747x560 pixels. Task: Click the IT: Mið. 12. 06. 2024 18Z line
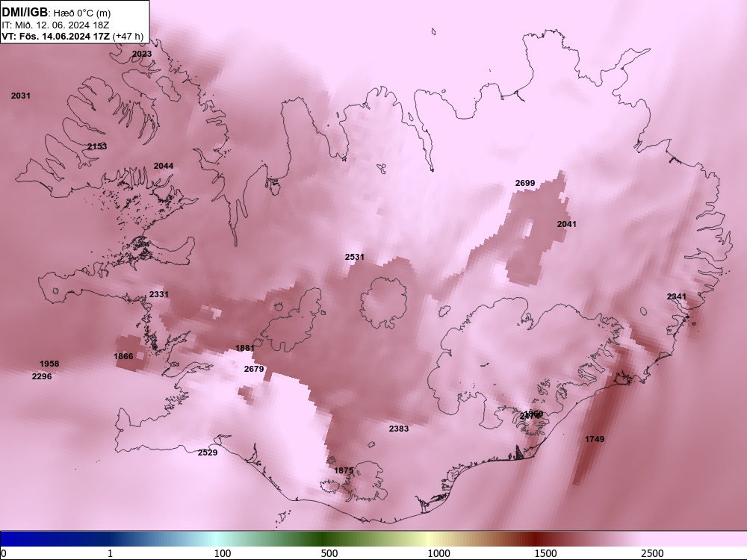tap(55, 25)
